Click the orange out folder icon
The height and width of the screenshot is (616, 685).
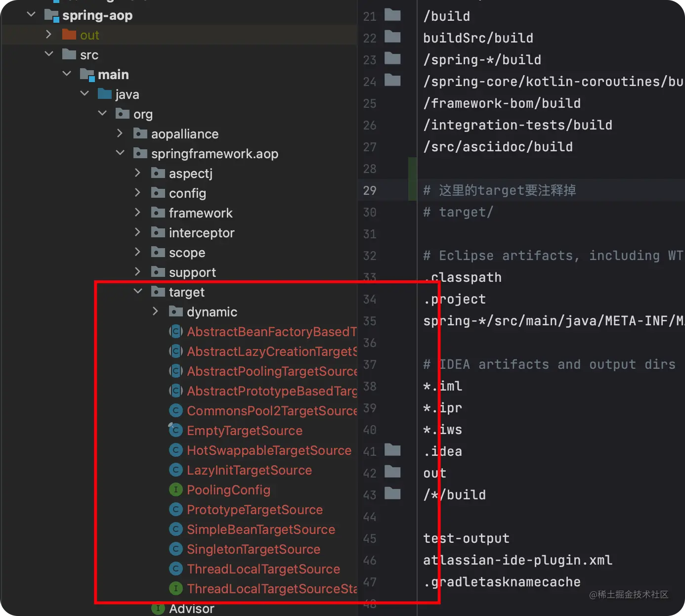[x=69, y=35]
